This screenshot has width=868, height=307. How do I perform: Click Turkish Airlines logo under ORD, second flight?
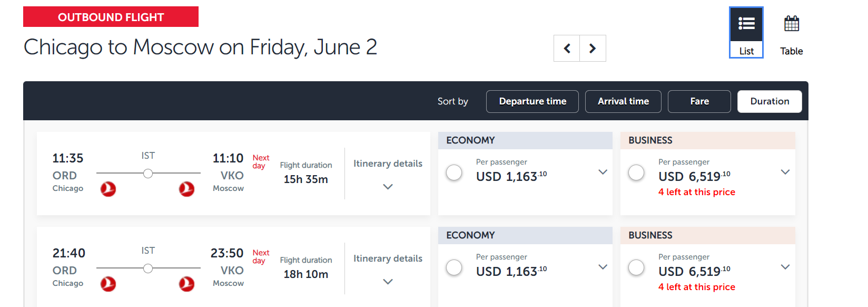pyautogui.click(x=108, y=284)
